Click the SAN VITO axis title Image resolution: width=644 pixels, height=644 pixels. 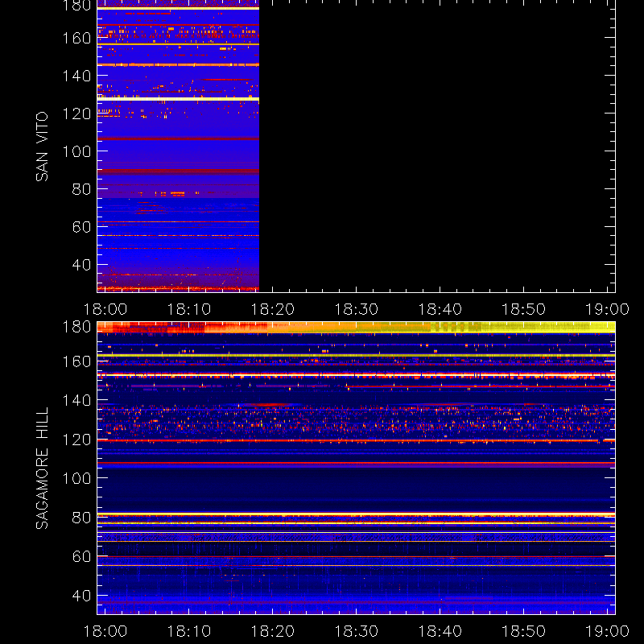click(42, 147)
